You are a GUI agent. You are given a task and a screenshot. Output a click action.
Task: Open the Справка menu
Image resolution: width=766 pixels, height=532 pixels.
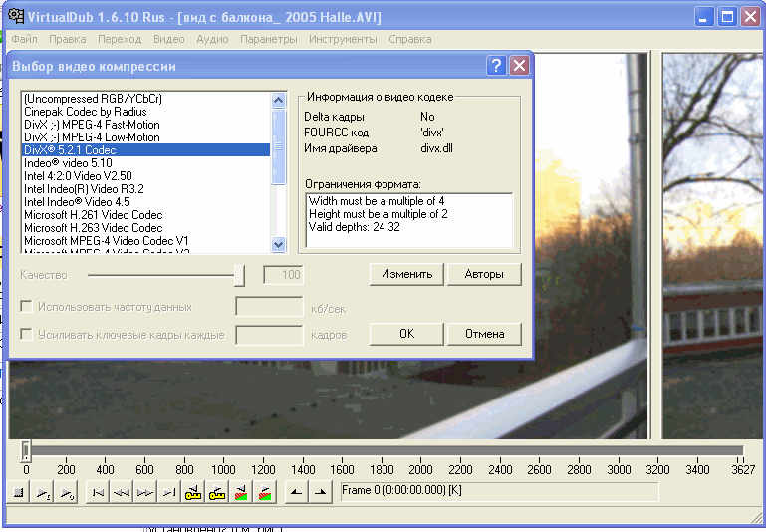410,39
